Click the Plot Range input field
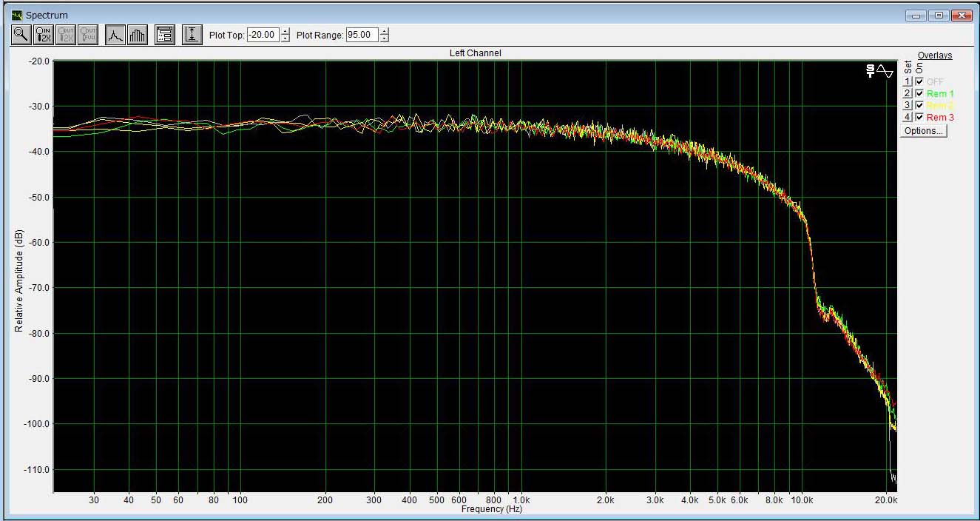980x521 pixels. (362, 35)
